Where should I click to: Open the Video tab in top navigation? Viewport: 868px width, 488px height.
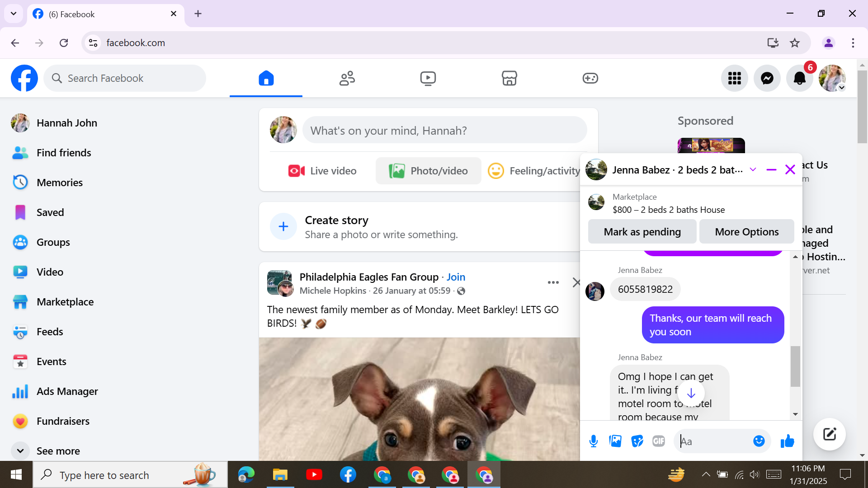428,78
